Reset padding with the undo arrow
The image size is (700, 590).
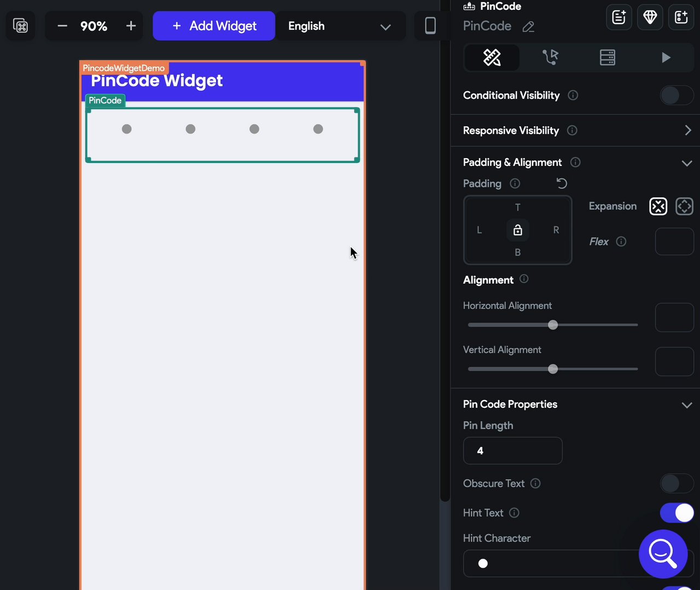point(562,183)
